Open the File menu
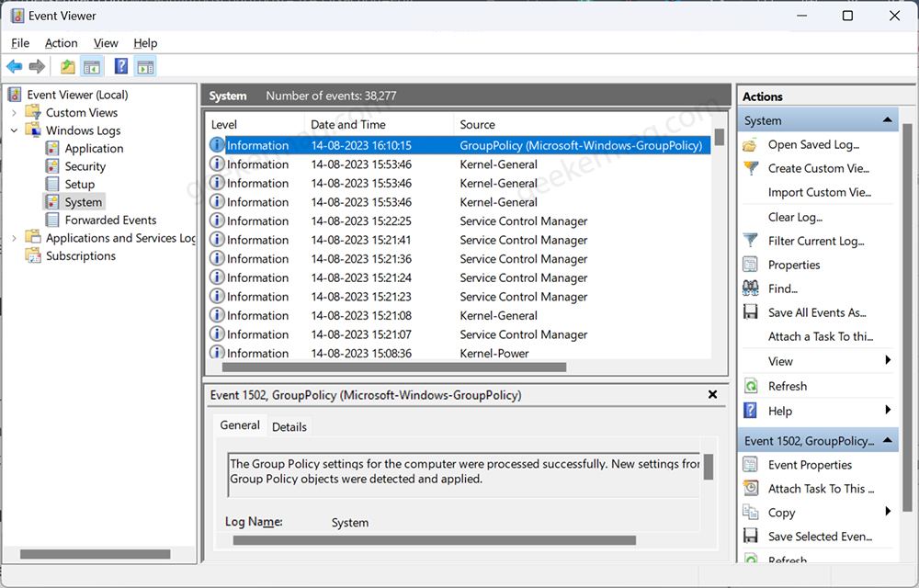919x588 pixels. [20, 43]
